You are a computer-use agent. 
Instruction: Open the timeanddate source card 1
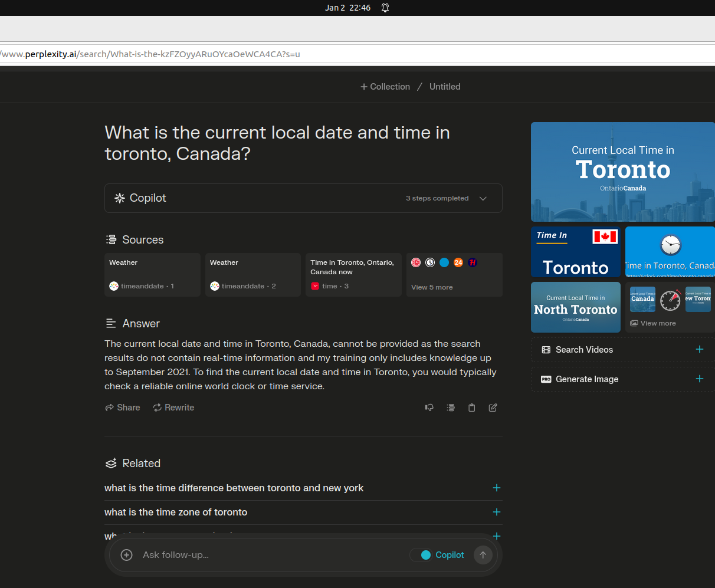pyautogui.click(x=152, y=275)
